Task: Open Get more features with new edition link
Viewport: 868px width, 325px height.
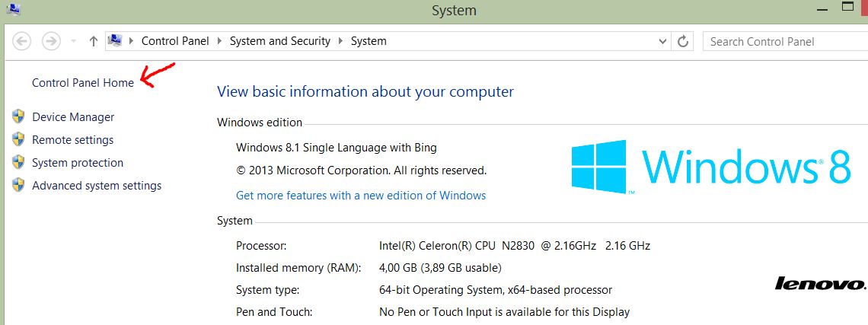Action: tap(361, 196)
